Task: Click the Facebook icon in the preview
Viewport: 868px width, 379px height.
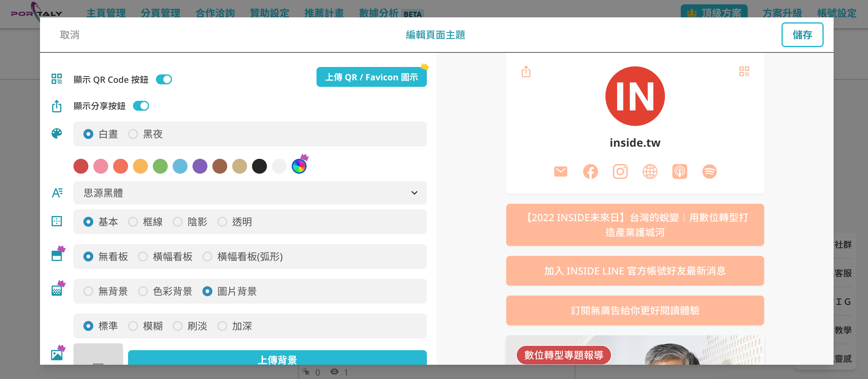Action: [x=590, y=171]
